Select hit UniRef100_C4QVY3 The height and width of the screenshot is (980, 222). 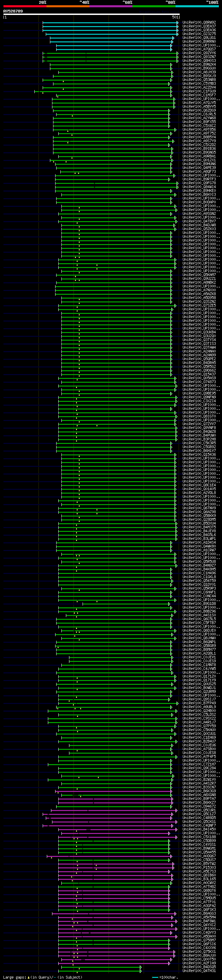[199, 932]
